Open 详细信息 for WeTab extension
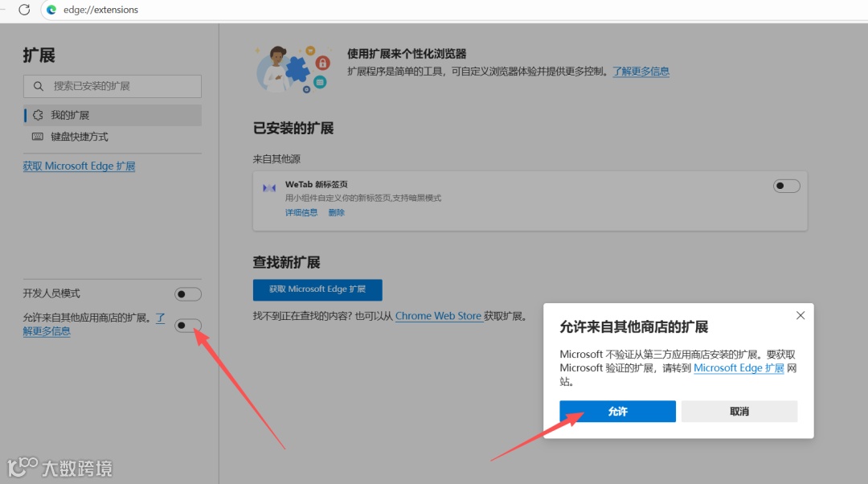The height and width of the screenshot is (484, 868). click(x=301, y=212)
